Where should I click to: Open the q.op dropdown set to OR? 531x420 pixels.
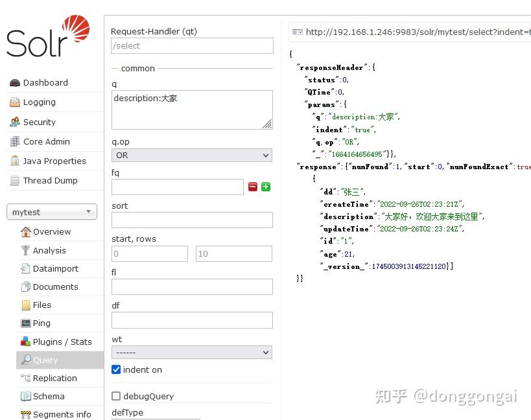pyautogui.click(x=191, y=155)
